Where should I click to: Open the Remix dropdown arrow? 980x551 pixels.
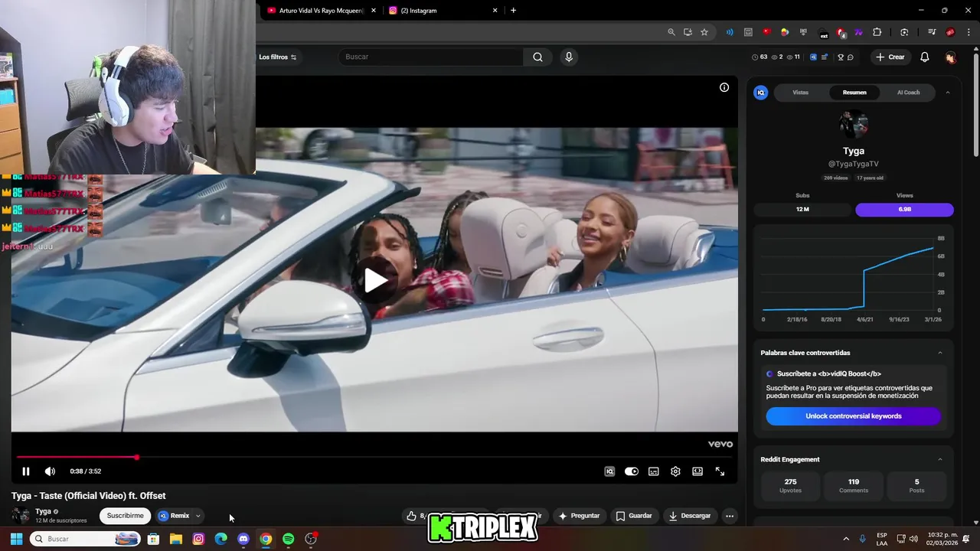click(198, 516)
